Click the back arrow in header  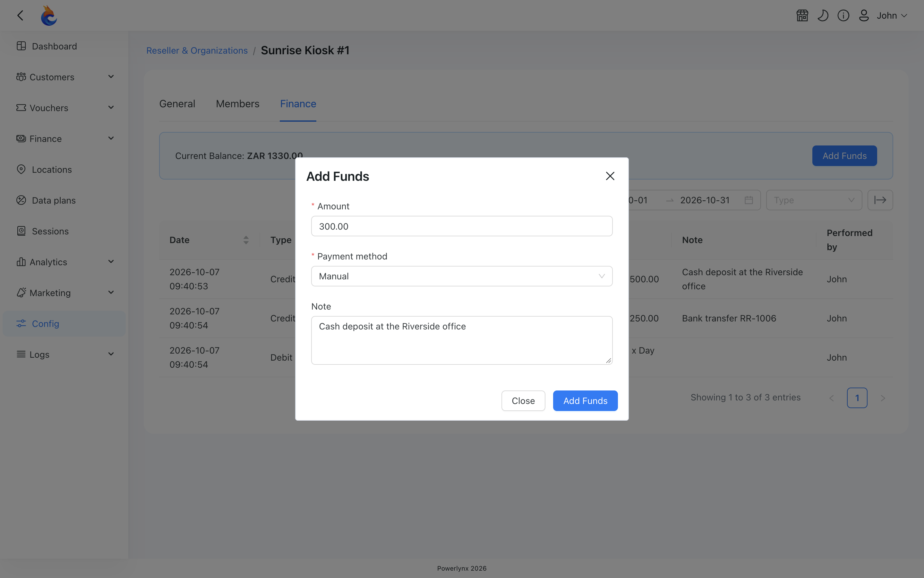(20, 15)
